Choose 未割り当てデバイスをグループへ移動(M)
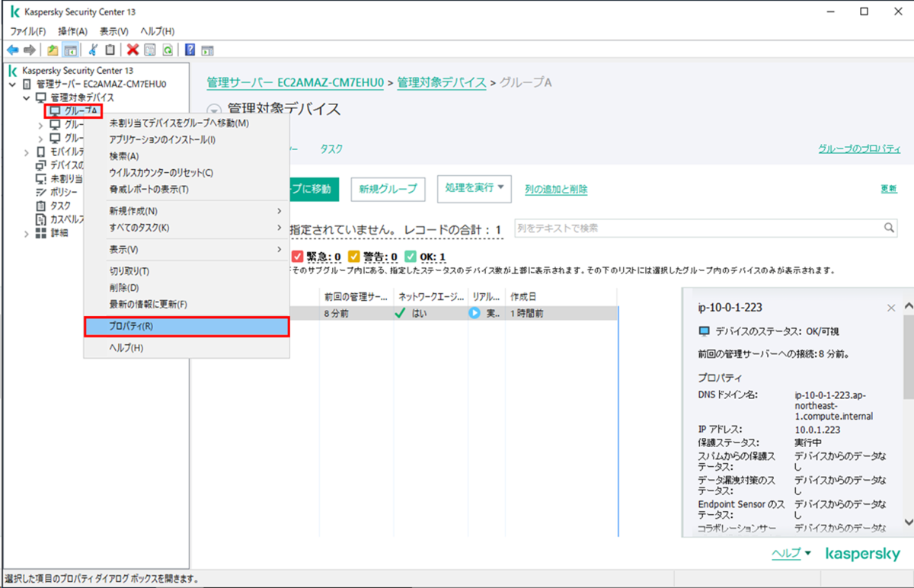 click(x=187, y=123)
